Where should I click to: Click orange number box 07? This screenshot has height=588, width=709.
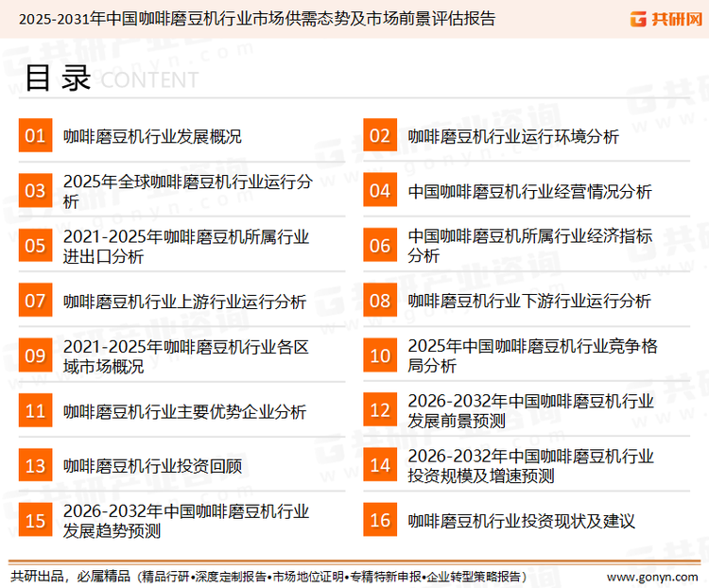35,301
